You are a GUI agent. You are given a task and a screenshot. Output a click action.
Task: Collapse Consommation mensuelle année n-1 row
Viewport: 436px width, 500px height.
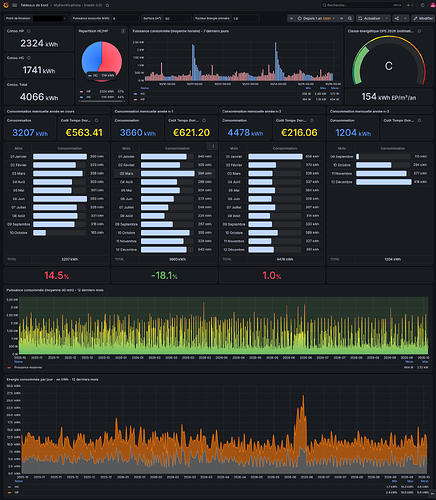click(x=144, y=111)
